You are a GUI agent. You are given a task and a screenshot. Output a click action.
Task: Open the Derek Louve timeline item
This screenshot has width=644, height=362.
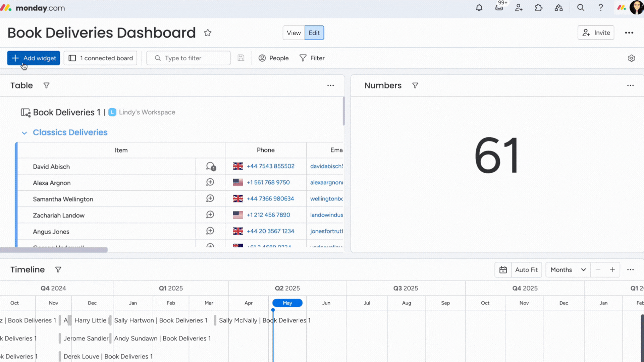(x=108, y=357)
